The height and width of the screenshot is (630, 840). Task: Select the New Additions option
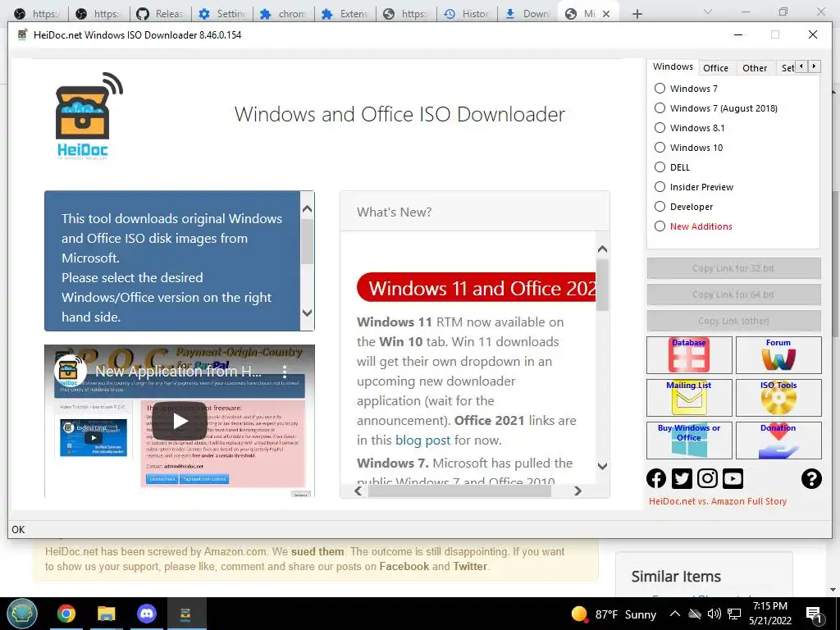pyautogui.click(x=660, y=226)
